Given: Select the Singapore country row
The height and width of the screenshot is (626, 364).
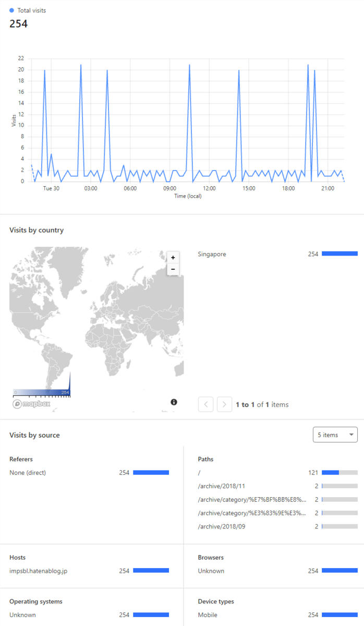Looking at the screenshot, I should pos(277,254).
